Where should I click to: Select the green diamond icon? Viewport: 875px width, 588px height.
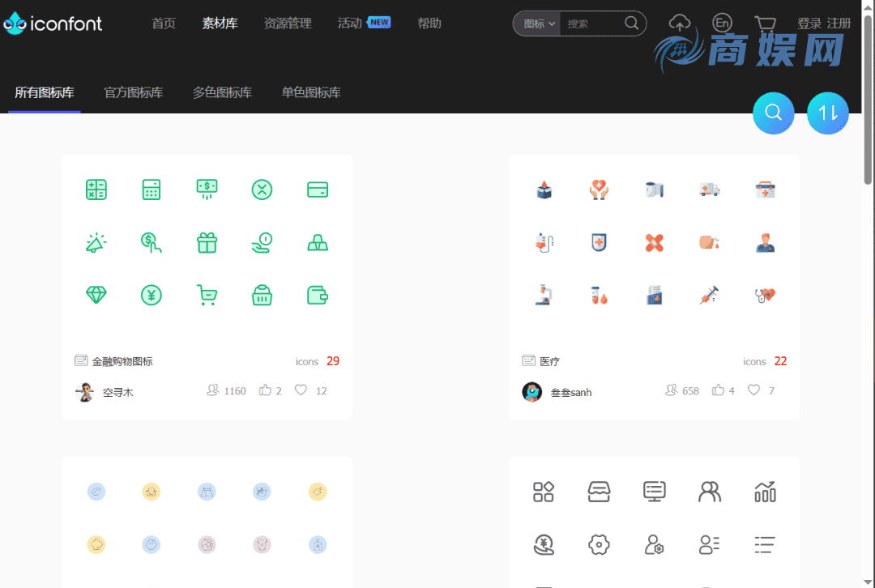point(96,295)
